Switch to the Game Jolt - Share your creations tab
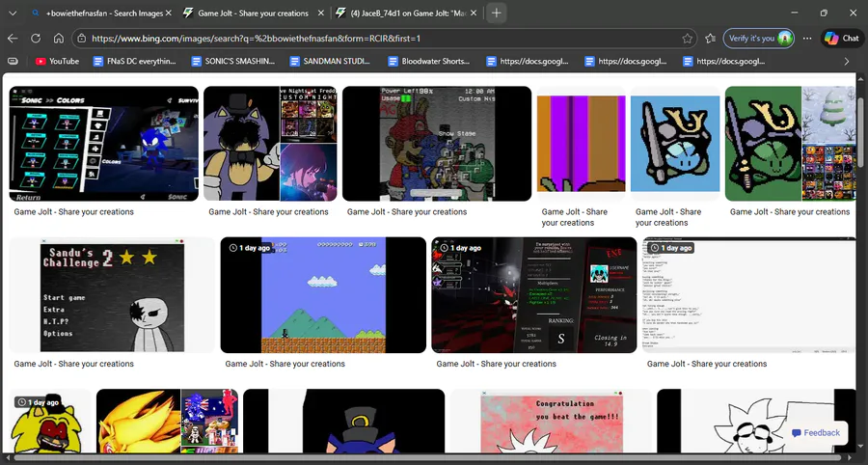This screenshot has width=868, height=465. tap(253, 13)
